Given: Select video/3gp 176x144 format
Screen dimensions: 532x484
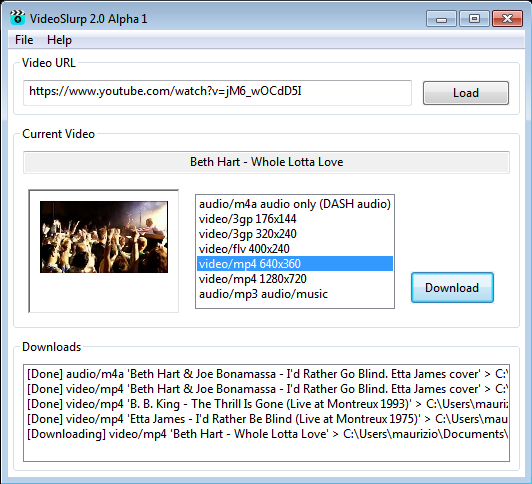Looking at the screenshot, I should (x=295, y=219).
